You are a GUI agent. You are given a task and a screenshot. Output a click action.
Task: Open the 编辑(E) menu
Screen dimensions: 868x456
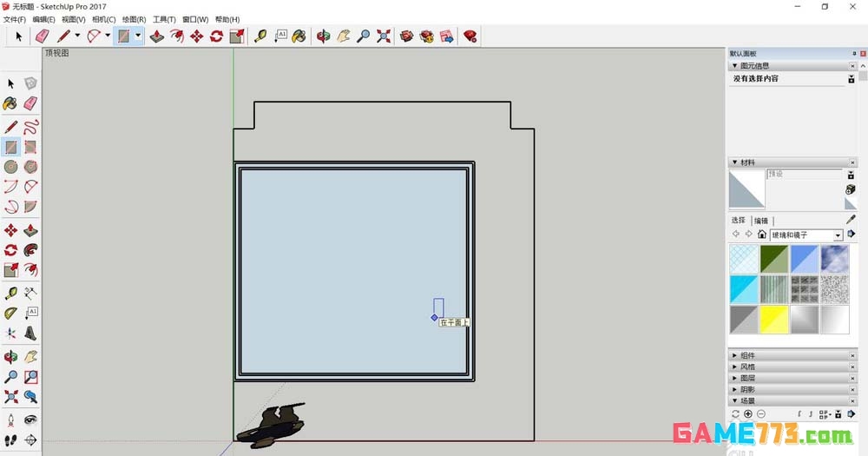(x=43, y=19)
